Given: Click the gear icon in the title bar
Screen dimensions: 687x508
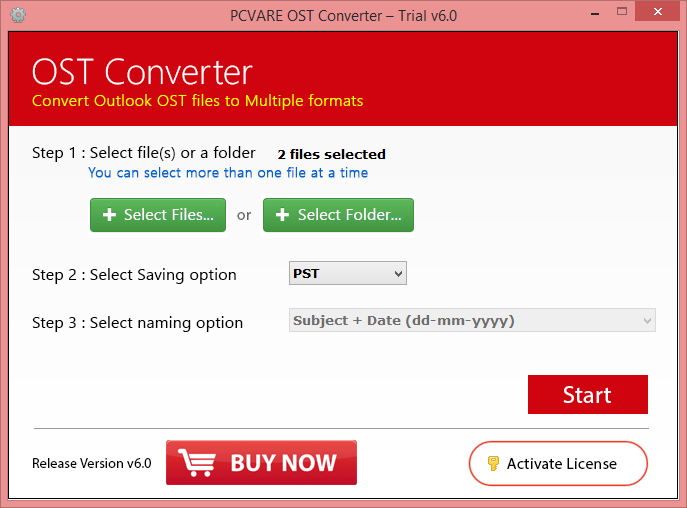Looking at the screenshot, I should pos(18,15).
